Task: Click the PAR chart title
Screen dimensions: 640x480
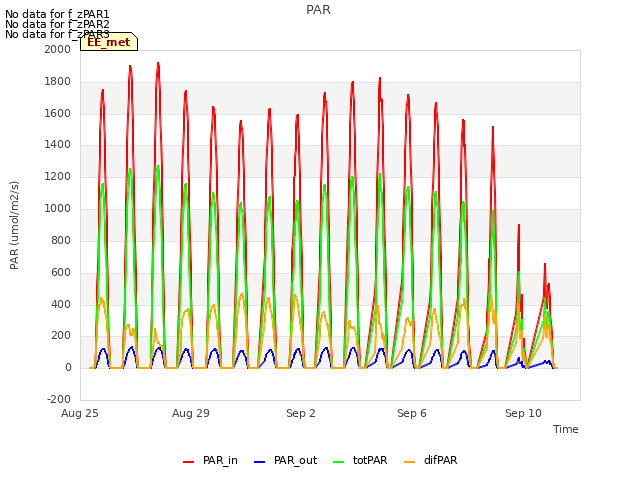Action: [318, 10]
